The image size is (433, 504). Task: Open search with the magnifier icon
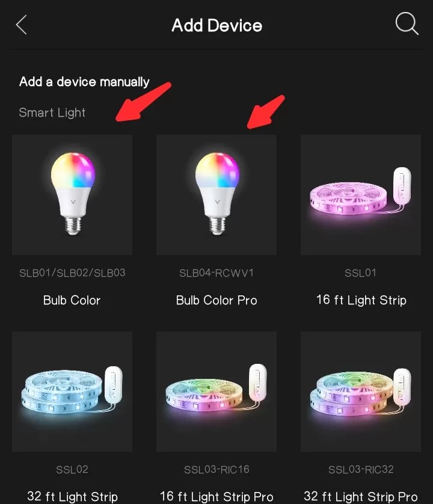(407, 23)
